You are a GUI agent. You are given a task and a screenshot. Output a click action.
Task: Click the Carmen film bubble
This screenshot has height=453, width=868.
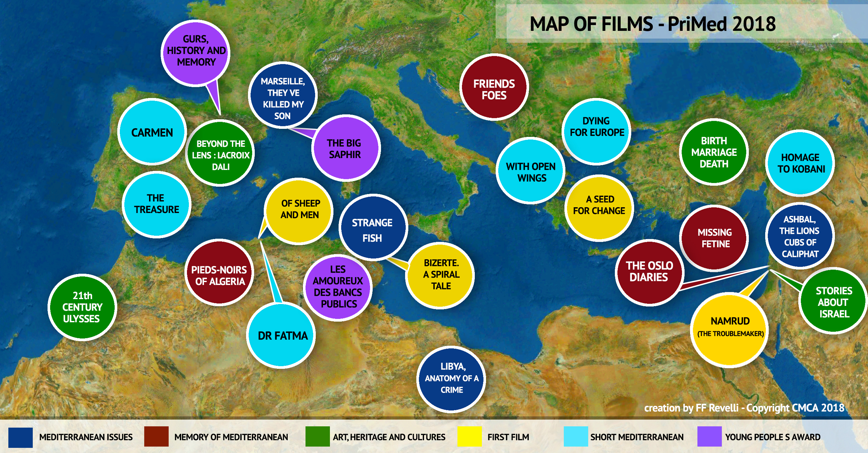click(152, 132)
